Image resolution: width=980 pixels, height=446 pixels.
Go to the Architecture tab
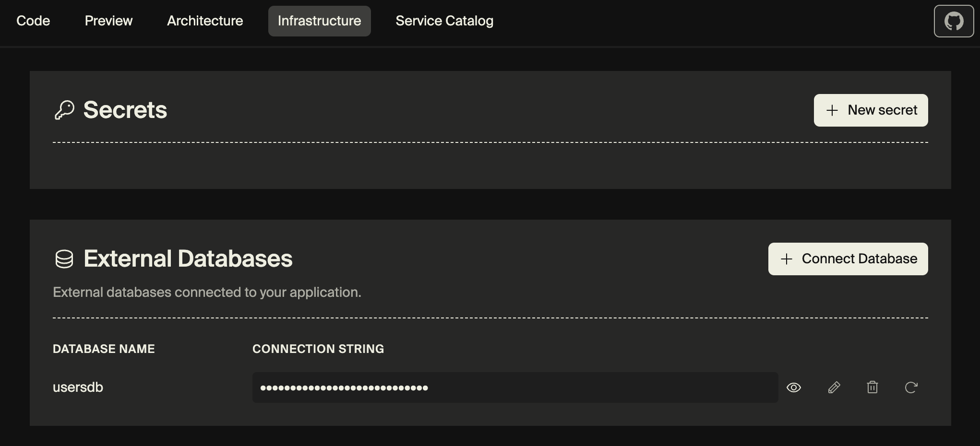(x=205, y=21)
